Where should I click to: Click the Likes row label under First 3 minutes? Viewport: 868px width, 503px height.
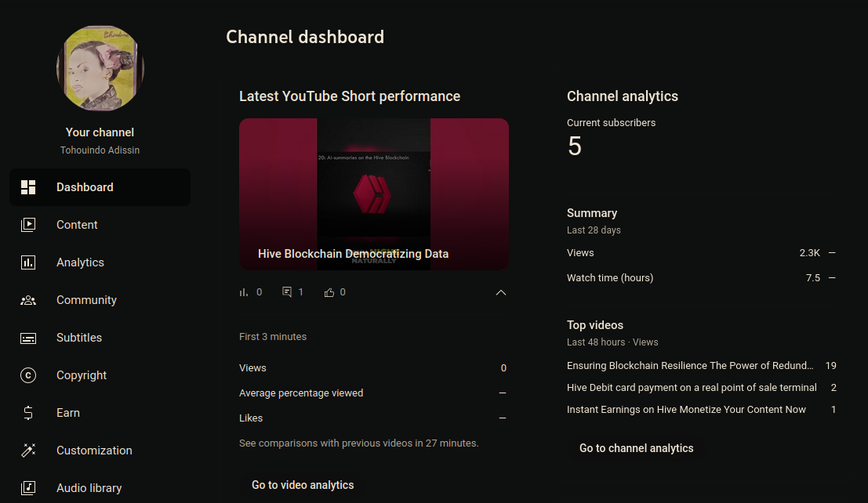[x=251, y=418]
